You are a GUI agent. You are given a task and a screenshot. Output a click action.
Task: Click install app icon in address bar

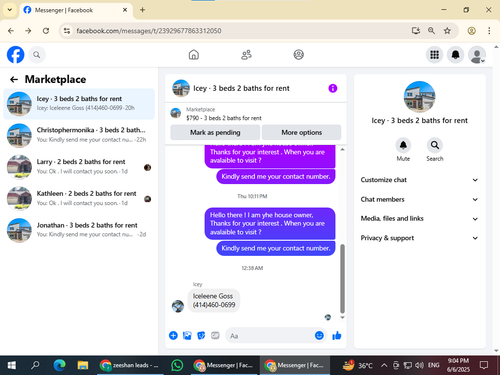point(415,31)
